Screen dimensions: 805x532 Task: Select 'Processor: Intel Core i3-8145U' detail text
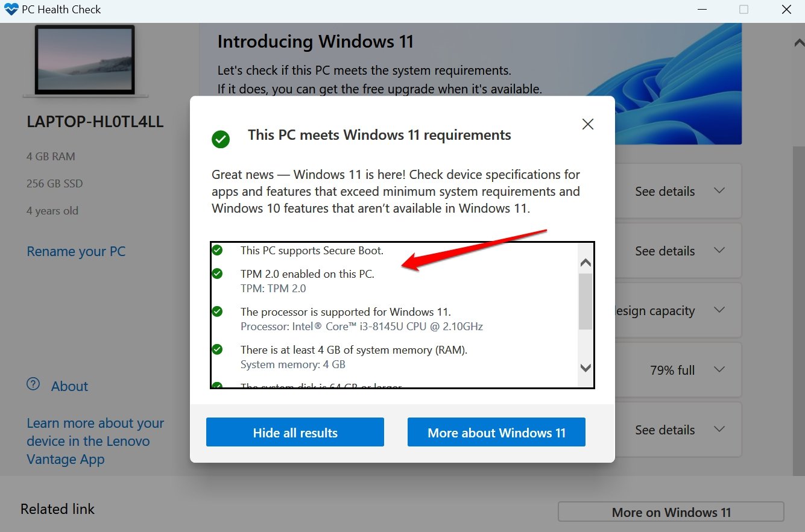362,327
